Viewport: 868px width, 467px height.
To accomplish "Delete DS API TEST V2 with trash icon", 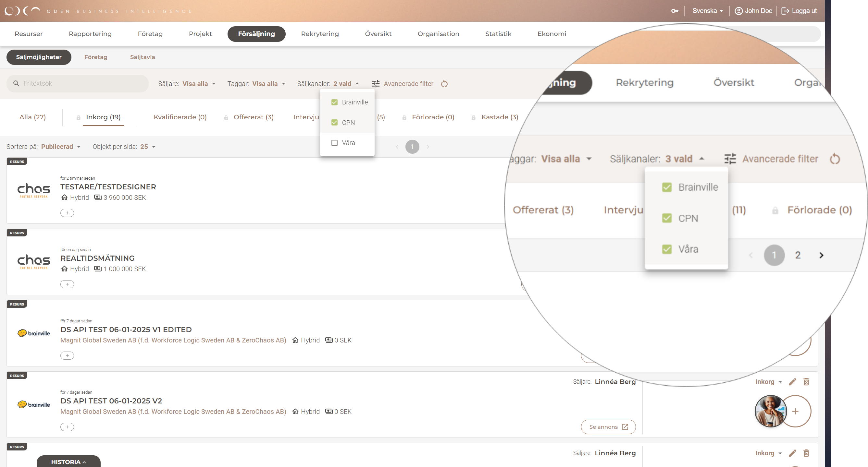I will (x=806, y=381).
